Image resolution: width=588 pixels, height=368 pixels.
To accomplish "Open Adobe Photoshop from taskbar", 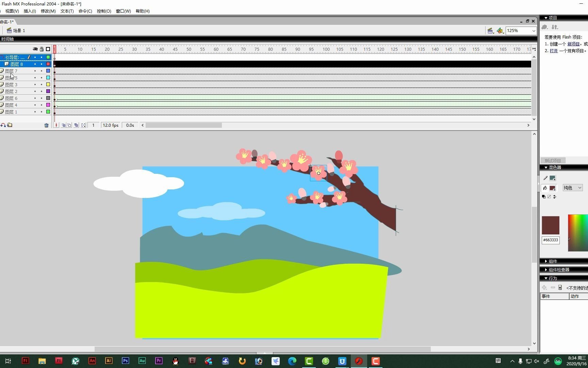I will [125, 361].
